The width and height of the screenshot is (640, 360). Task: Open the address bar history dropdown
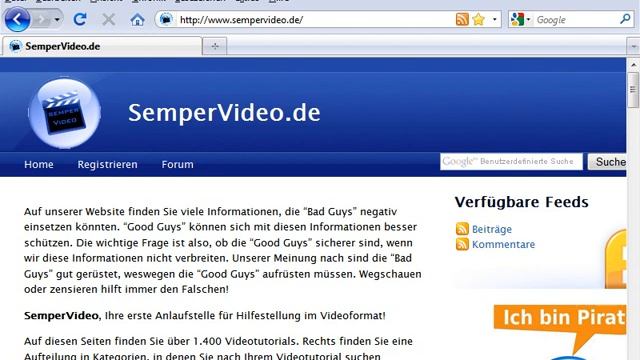(x=495, y=19)
